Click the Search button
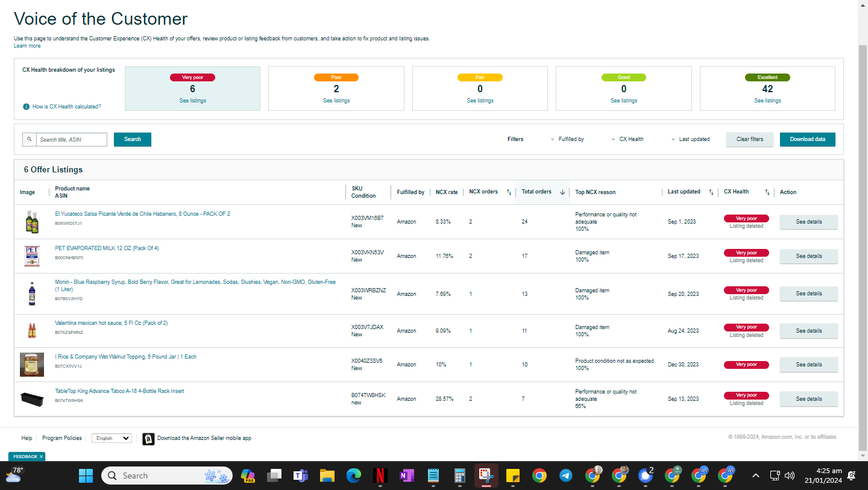868x490 pixels. 133,139
